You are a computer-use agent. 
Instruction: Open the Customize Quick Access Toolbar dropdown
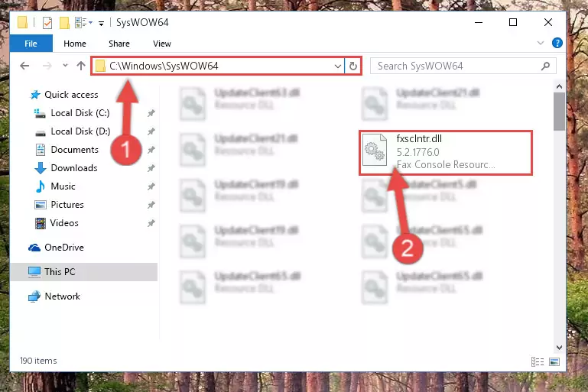tap(101, 23)
